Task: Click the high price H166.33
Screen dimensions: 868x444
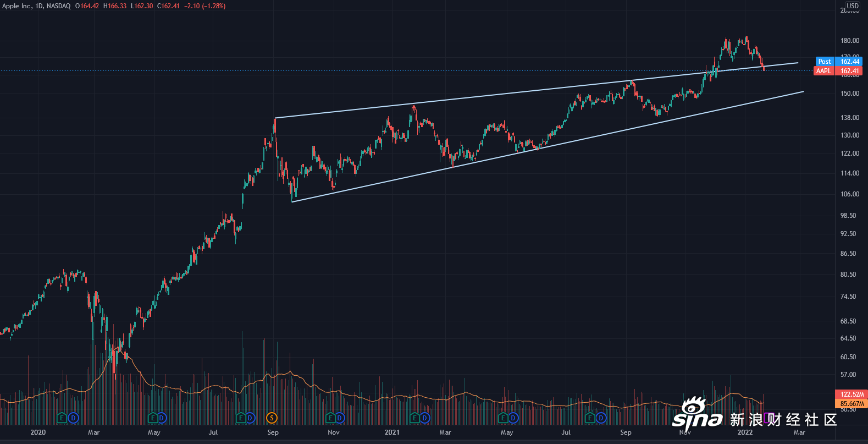Action: (115, 6)
